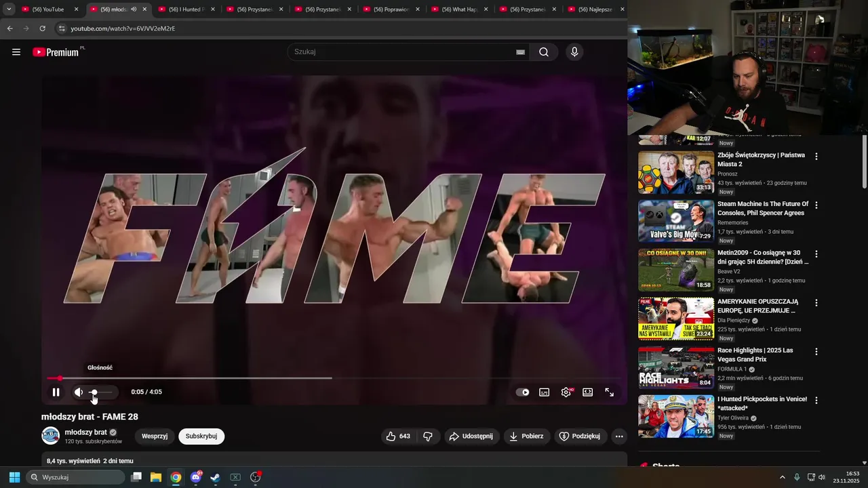Screen dimensions: 868x488
Task: Open options for Zbóje Świętokrzyscy video
Action: click(x=816, y=157)
